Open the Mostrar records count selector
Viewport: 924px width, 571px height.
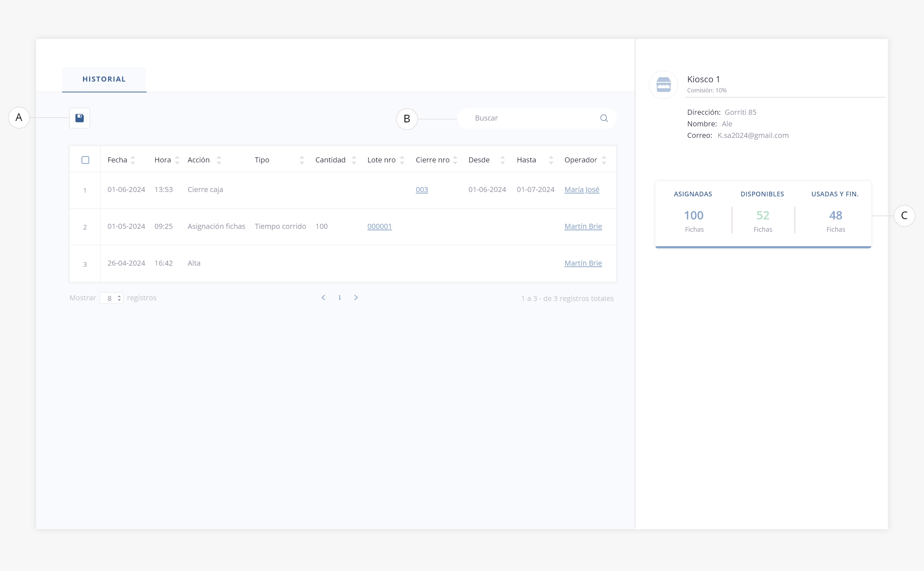coord(112,298)
